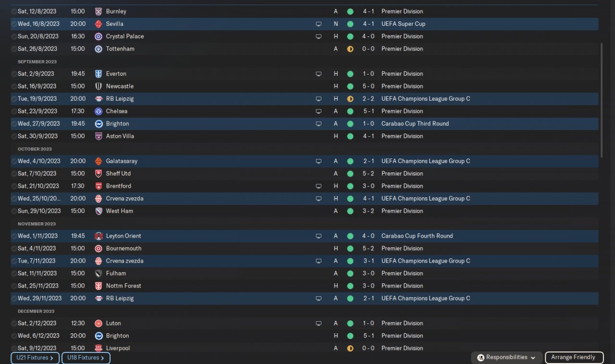Click the Newcastle striped badge icon
615x364 pixels.
point(98,86)
